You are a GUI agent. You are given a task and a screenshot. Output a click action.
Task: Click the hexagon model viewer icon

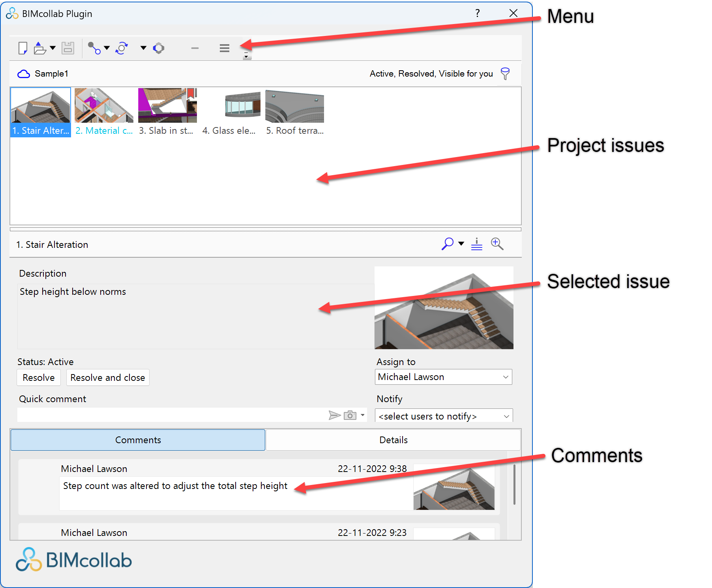(x=159, y=48)
